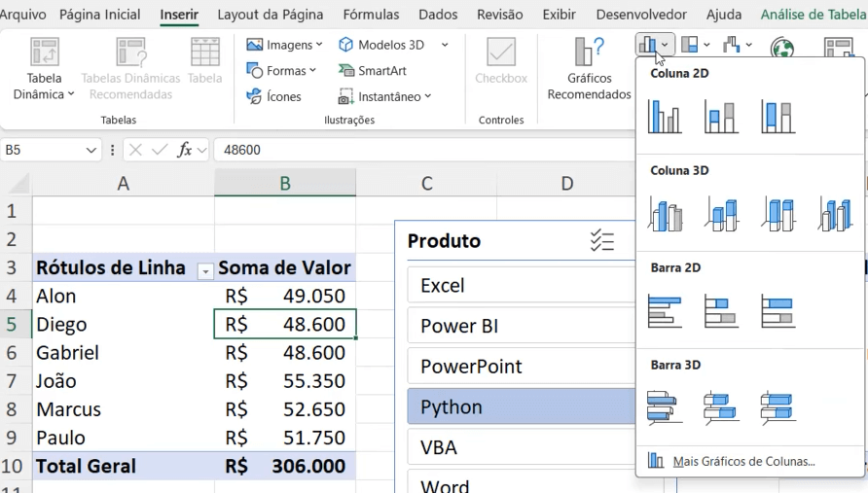Image resolution: width=868 pixels, height=493 pixels.
Task: Select the 3D Clustered Column chart
Action: (x=665, y=214)
